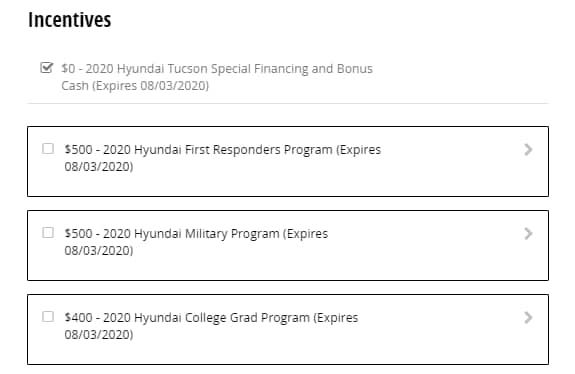Tick the Hyundai Military Program checkbox
Image resolution: width=575 pixels, height=374 pixels.
(x=48, y=233)
